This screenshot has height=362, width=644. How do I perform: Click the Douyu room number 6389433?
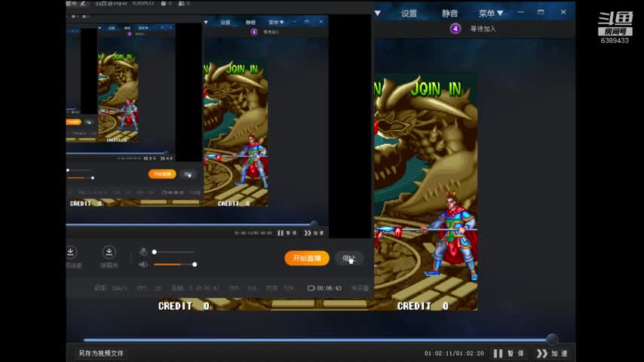tap(615, 41)
